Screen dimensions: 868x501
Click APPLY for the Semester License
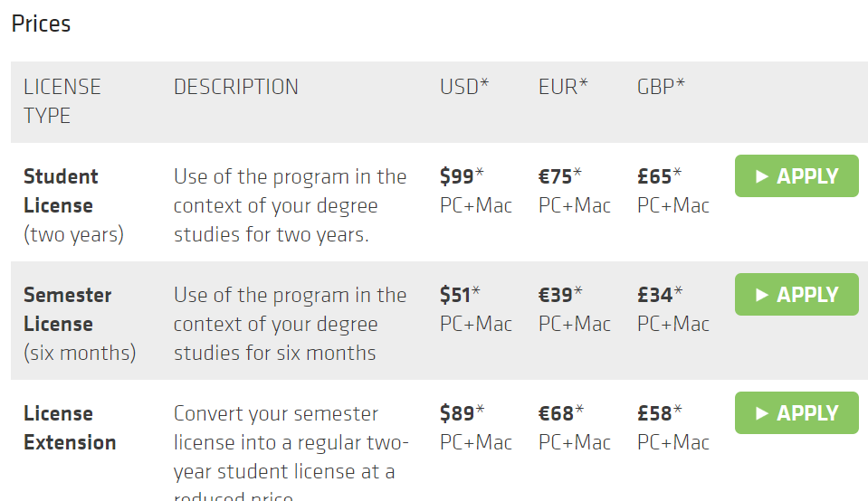pos(796,294)
